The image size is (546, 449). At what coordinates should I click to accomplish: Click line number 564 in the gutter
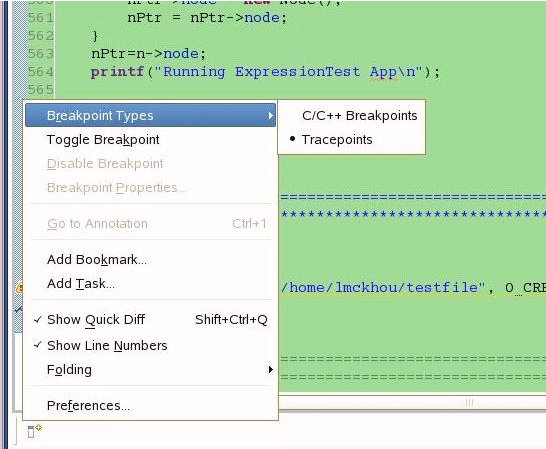point(41,72)
